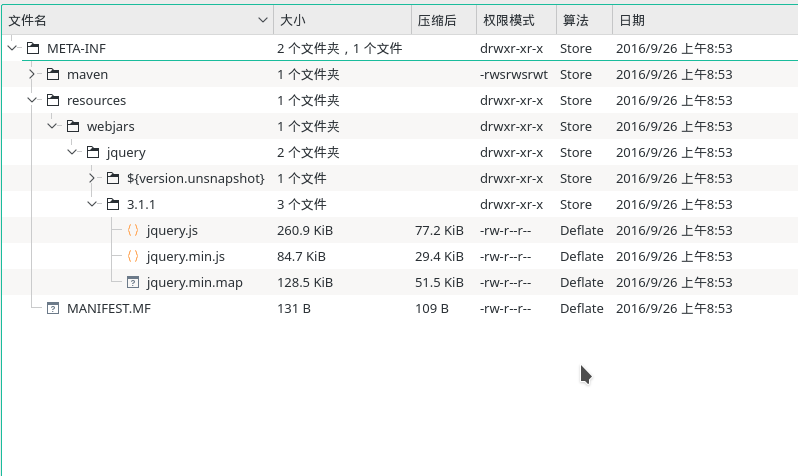Viewport: 798px width, 476px height.
Task: Collapse the resources folder
Action: coord(32,100)
